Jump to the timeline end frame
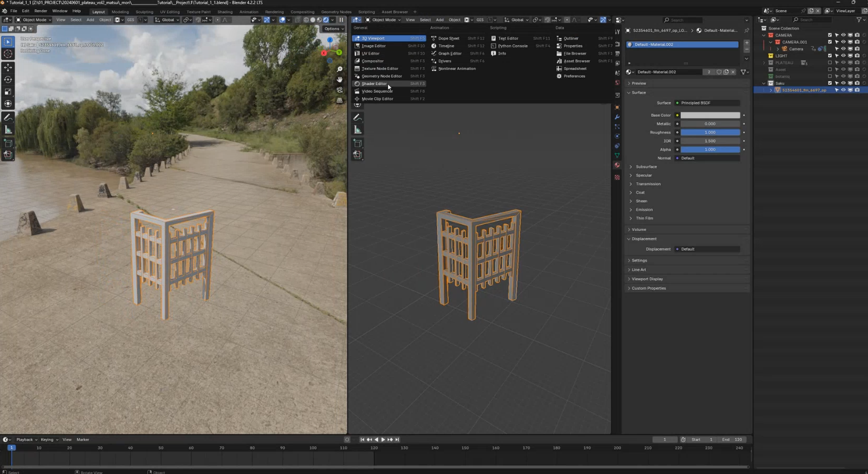This screenshot has height=474, width=868. pos(397,439)
